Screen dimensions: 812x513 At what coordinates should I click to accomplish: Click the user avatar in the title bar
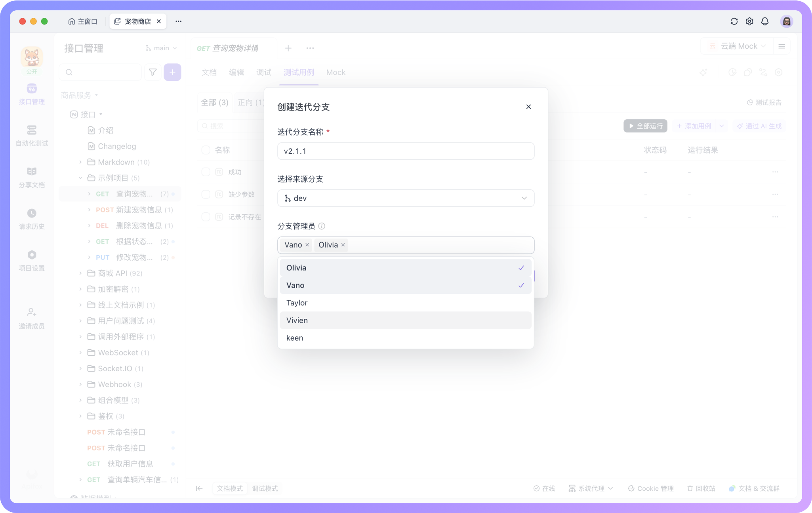point(786,21)
